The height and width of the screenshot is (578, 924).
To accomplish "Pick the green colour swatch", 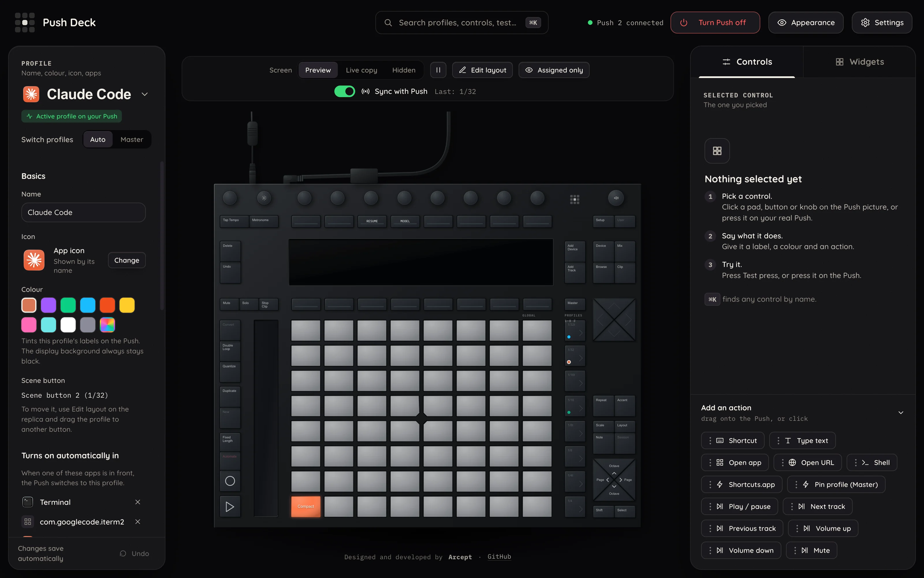I will click(x=68, y=305).
